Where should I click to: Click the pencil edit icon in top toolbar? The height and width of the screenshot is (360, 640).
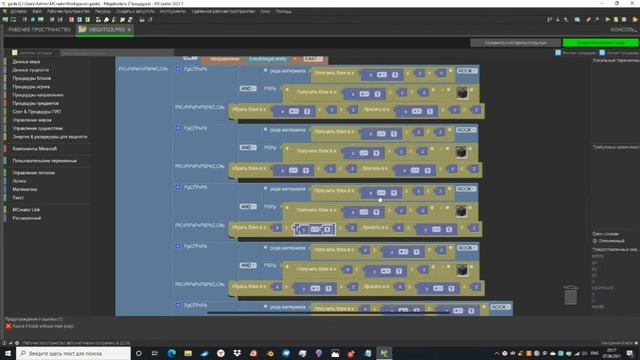588,19
